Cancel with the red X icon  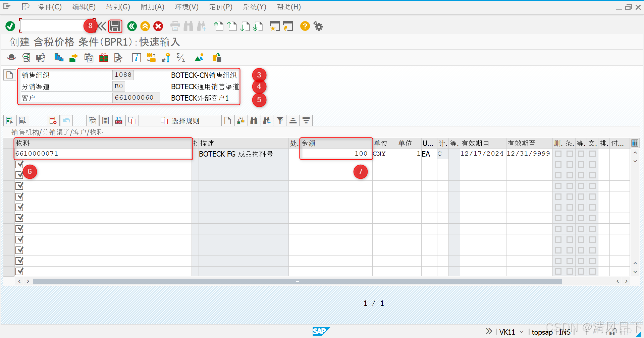click(158, 26)
